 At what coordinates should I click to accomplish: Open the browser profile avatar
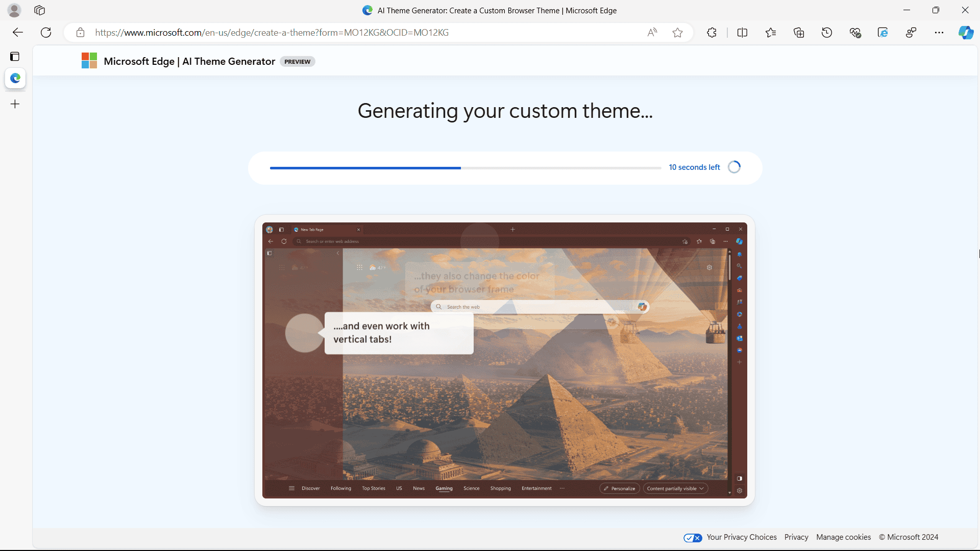14,10
